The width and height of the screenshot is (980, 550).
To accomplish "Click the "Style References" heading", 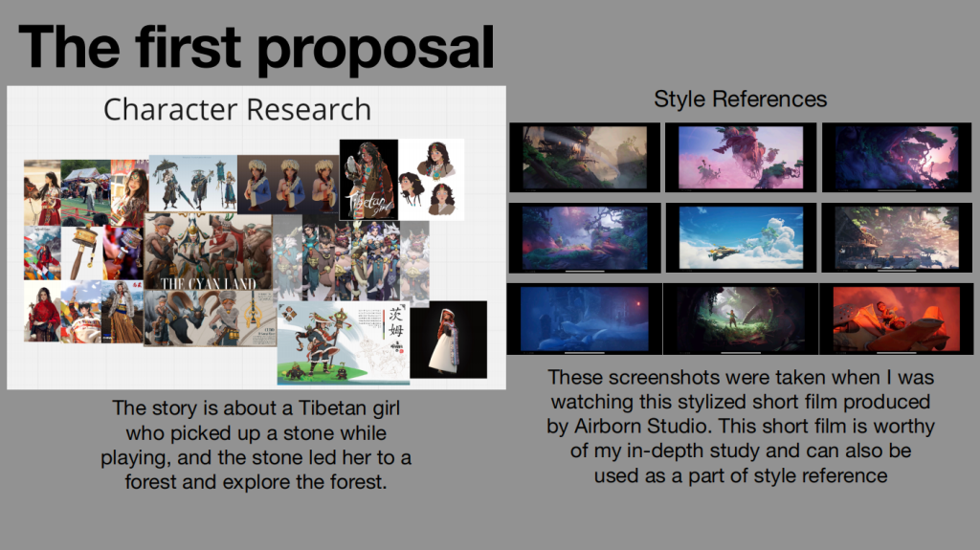I will coord(740,99).
